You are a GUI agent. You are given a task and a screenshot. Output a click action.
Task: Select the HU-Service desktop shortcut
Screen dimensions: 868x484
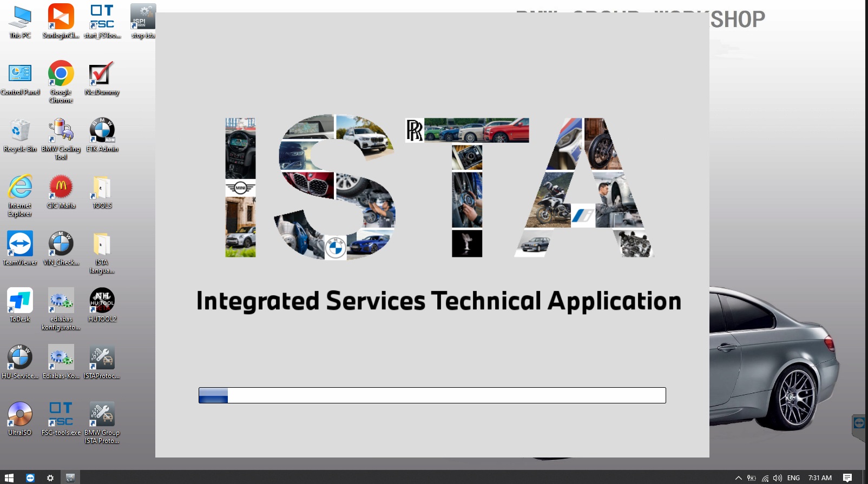pos(20,362)
